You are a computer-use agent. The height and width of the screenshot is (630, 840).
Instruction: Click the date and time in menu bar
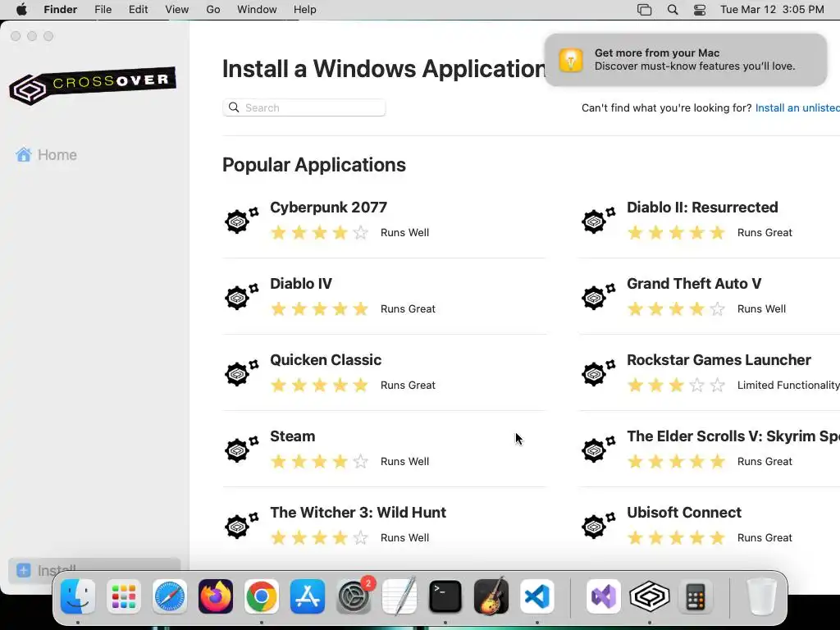(772, 10)
